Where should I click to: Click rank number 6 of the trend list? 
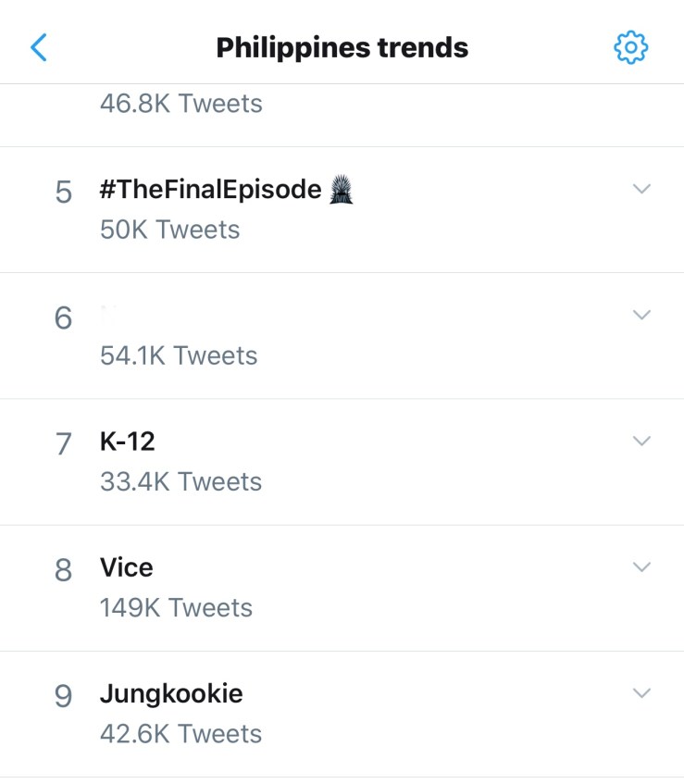[x=63, y=318]
